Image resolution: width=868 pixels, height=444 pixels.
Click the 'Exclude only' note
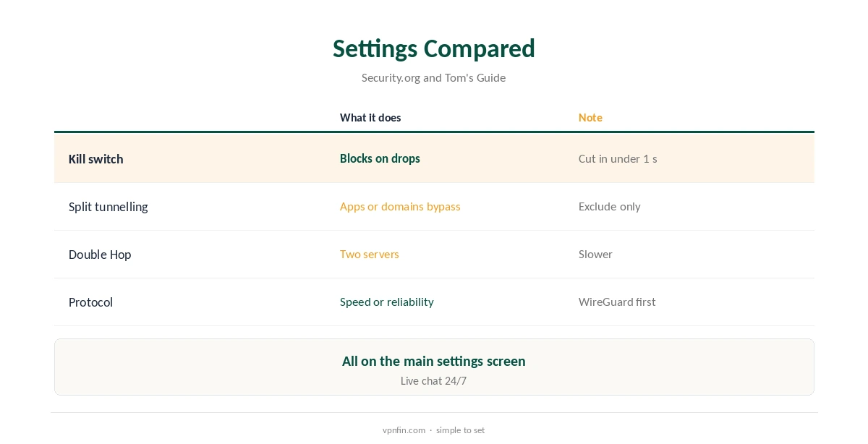click(610, 206)
